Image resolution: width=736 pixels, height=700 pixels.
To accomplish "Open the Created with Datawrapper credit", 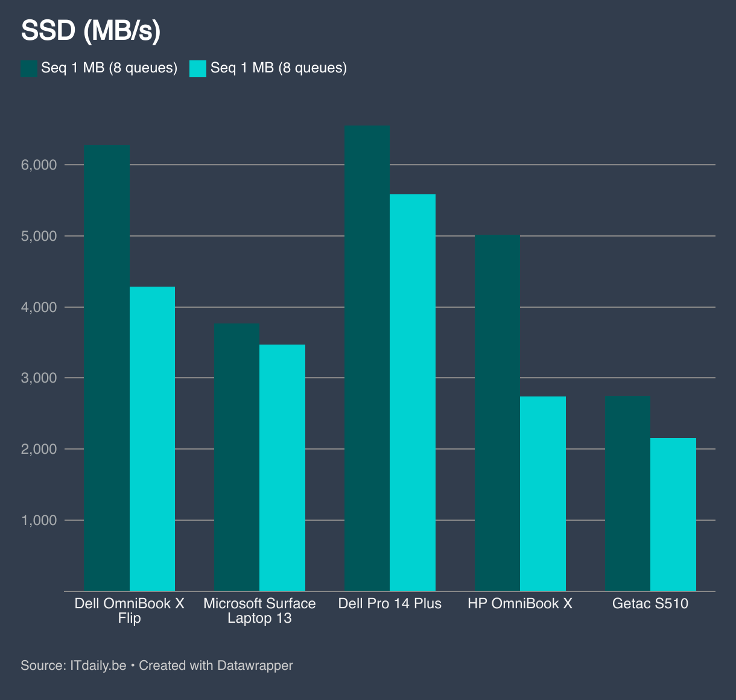I will click(x=215, y=665).
